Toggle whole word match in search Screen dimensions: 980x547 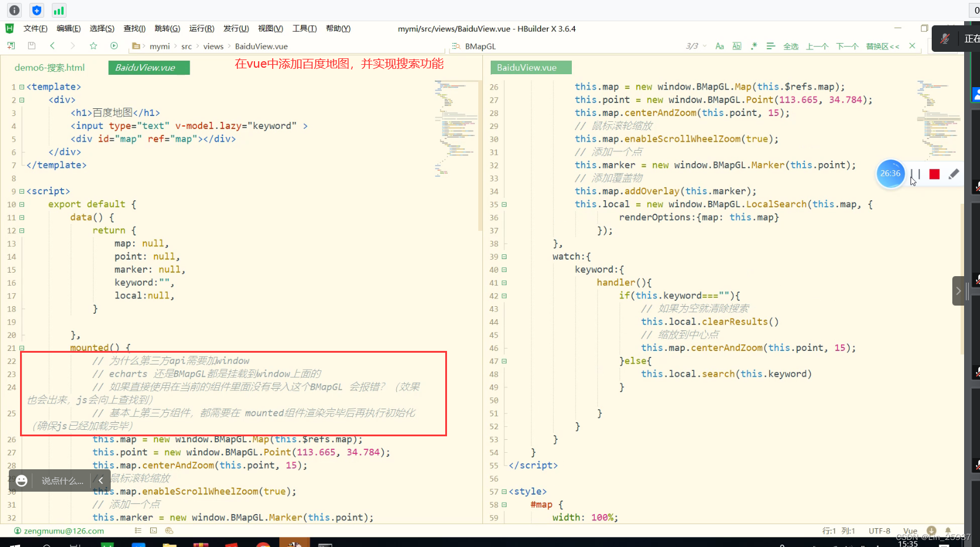click(737, 46)
